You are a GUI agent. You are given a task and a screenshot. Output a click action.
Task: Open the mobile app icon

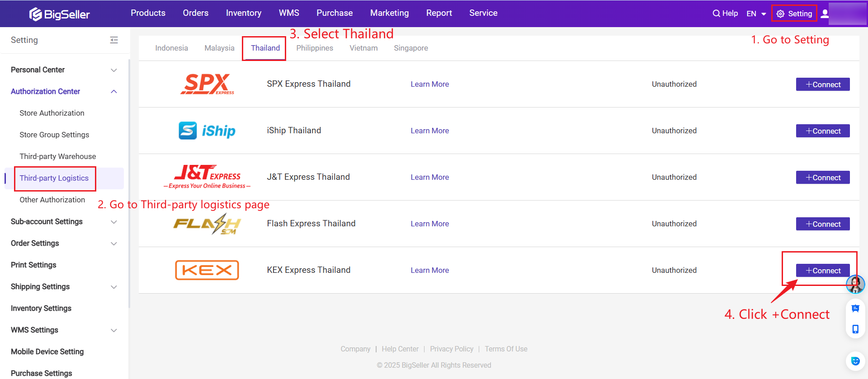click(x=855, y=329)
